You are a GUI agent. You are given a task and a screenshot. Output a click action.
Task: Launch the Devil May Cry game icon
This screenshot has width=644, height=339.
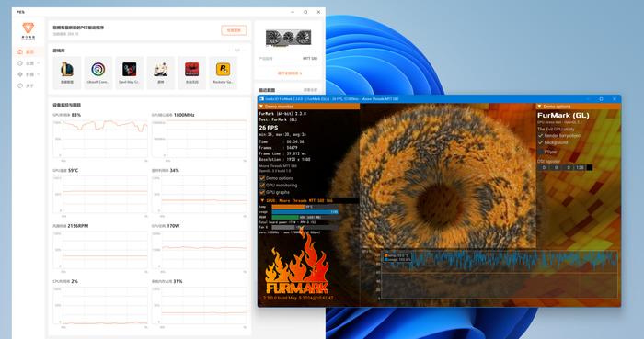click(x=130, y=73)
